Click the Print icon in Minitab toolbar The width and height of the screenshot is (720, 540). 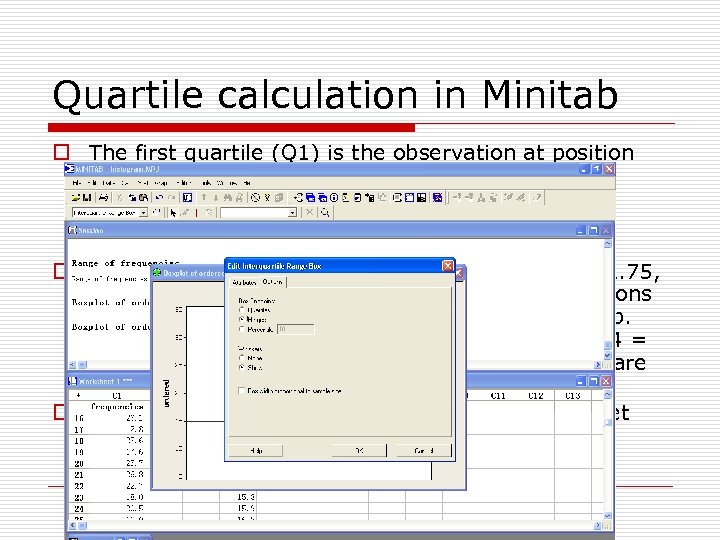(103, 197)
